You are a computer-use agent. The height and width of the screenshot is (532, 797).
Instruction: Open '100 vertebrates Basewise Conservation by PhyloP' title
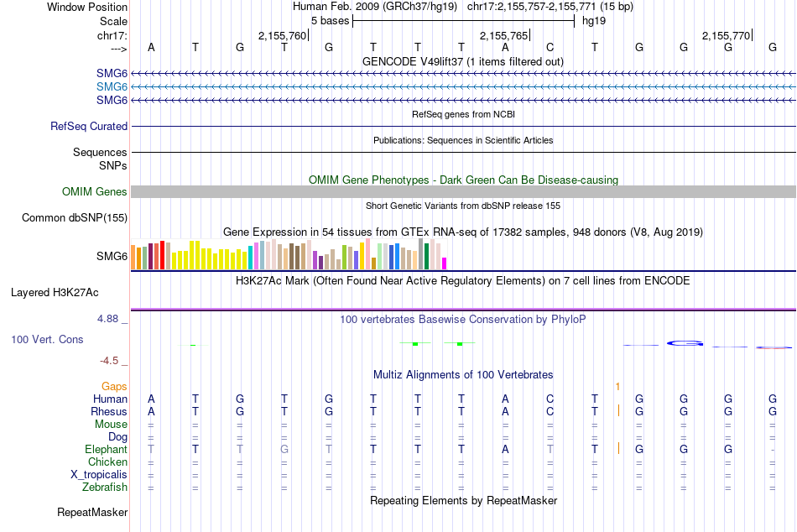pyautogui.click(x=462, y=320)
